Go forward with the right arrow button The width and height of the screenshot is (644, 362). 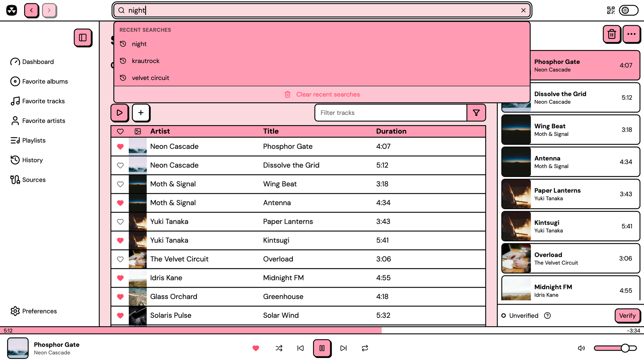[x=49, y=10]
